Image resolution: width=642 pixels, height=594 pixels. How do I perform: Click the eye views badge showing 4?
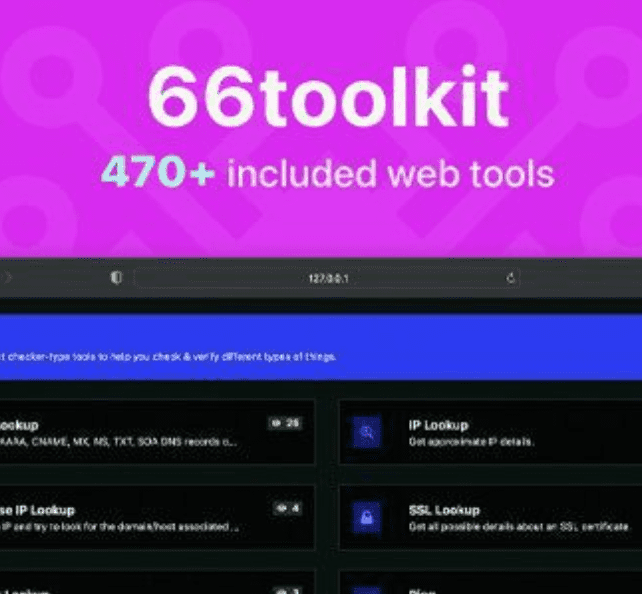pyautogui.click(x=286, y=509)
